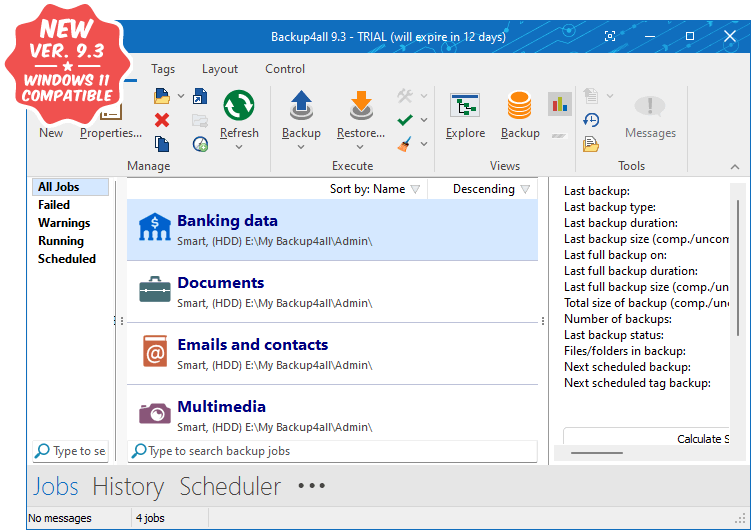Click the 'Type to search backup jobs' field
This screenshot has height=530, width=751.
coord(332,451)
